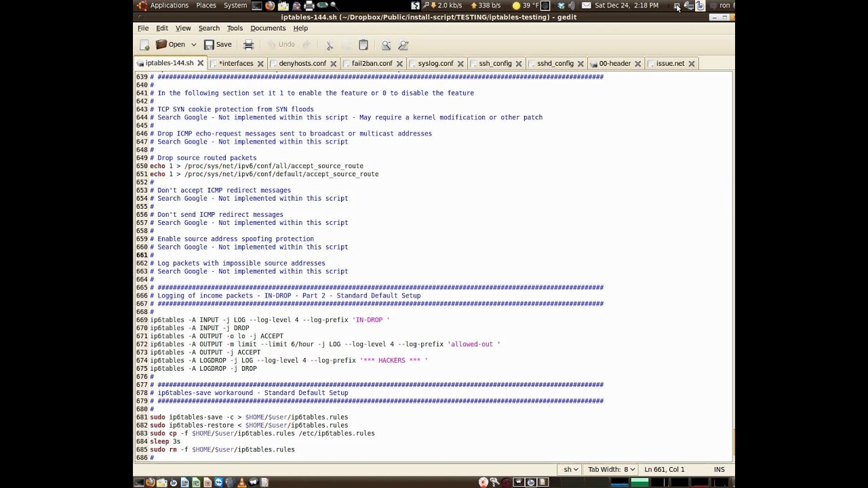
Task: Click line 670 'ip6tables -A INPUT -j DROP'
Action: (199, 328)
